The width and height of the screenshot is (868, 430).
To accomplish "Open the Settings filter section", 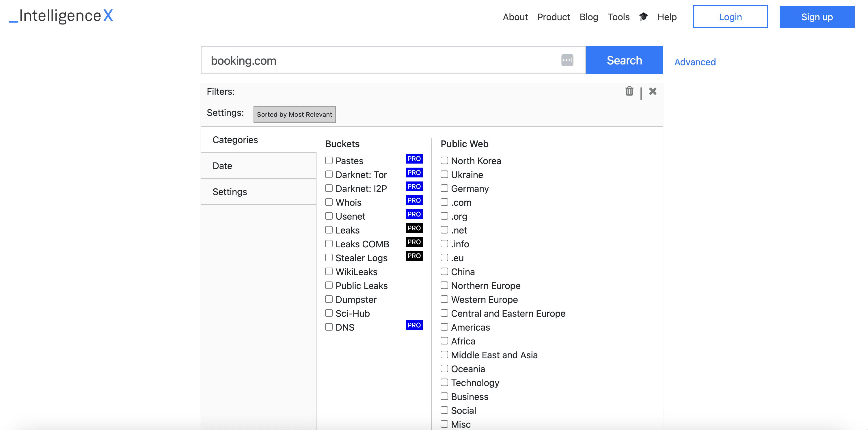I will (230, 191).
